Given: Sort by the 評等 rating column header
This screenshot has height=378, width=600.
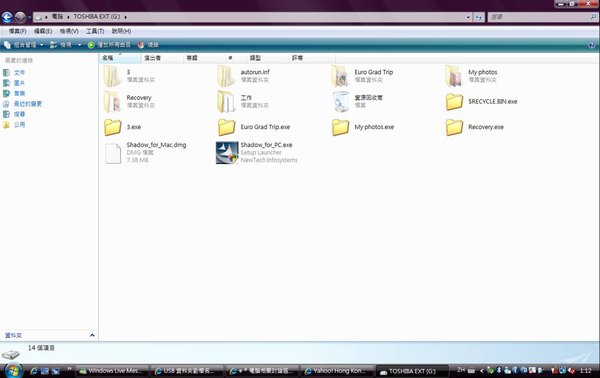Looking at the screenshot, I should click(311, 58).
